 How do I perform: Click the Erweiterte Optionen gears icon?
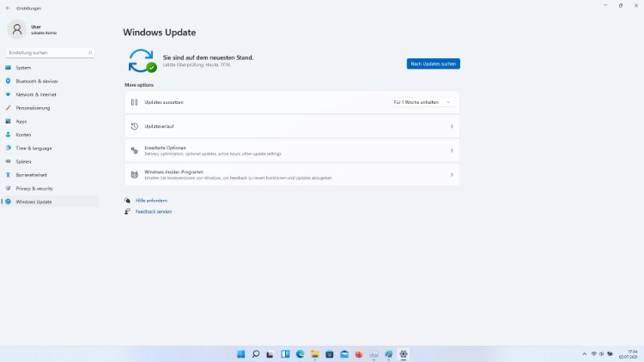(x=134, y=151)
